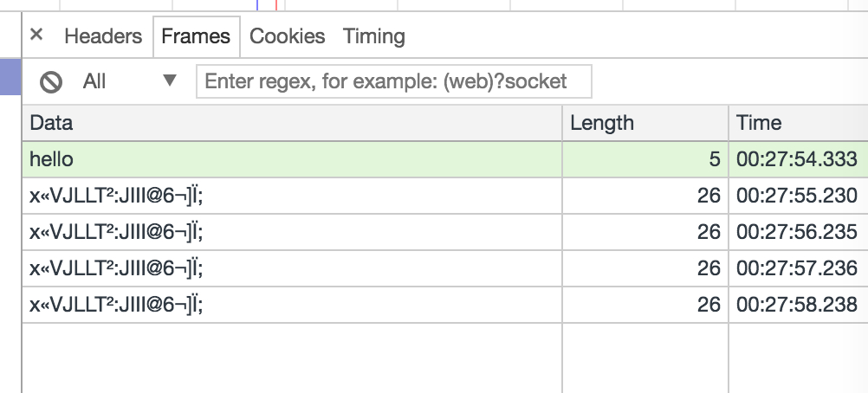
Task: Sort by the Length column header
Action: click(x=645, y=123)
